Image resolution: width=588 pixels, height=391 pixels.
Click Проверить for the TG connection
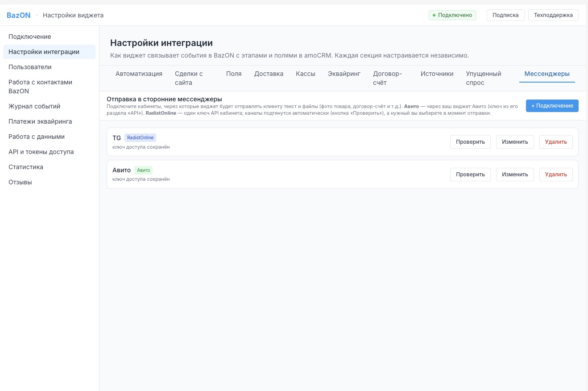(x=470, y=142)
